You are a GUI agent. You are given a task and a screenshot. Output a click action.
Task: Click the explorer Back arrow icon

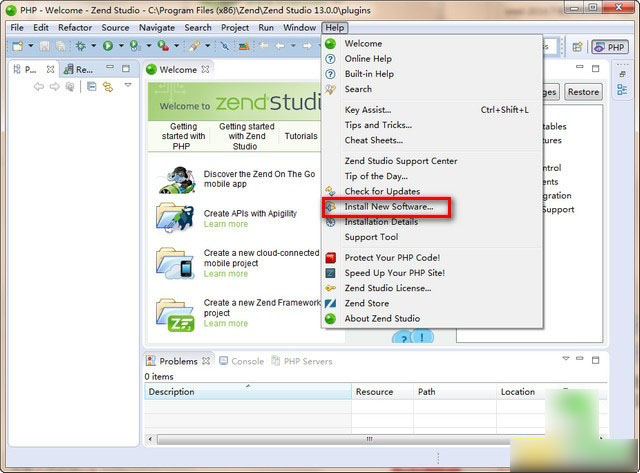click(39, 87)
